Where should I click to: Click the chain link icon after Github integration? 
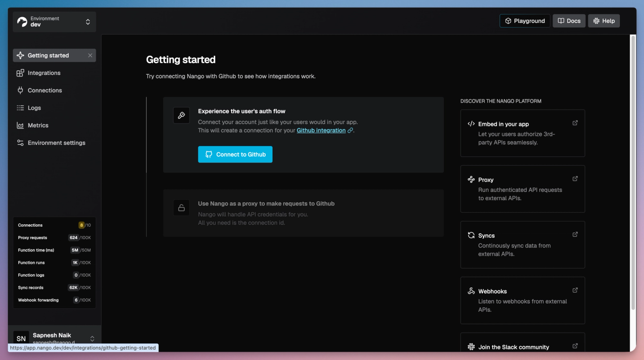coord(350,130)
